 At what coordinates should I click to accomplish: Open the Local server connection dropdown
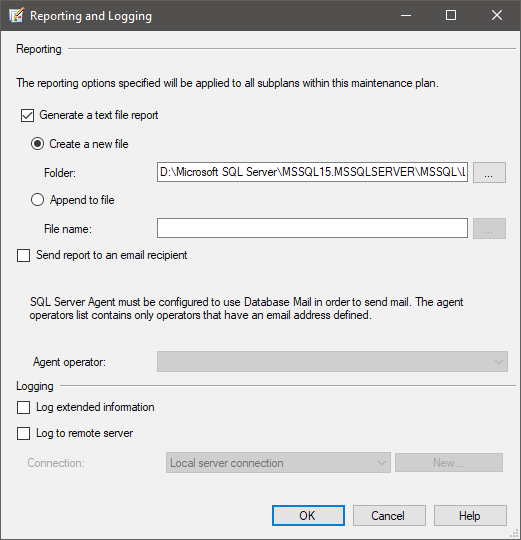tap(278, 463)
